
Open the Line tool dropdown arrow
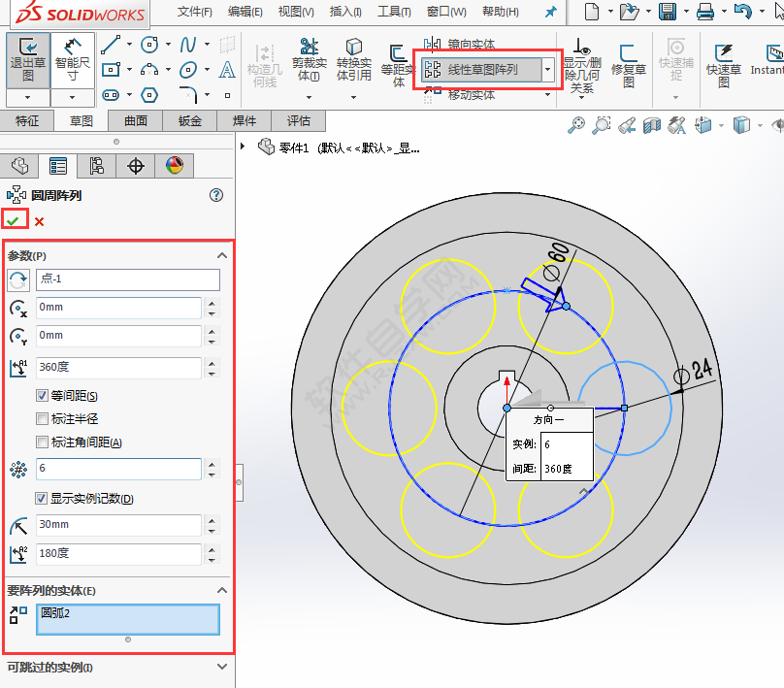tap(129, 44)
